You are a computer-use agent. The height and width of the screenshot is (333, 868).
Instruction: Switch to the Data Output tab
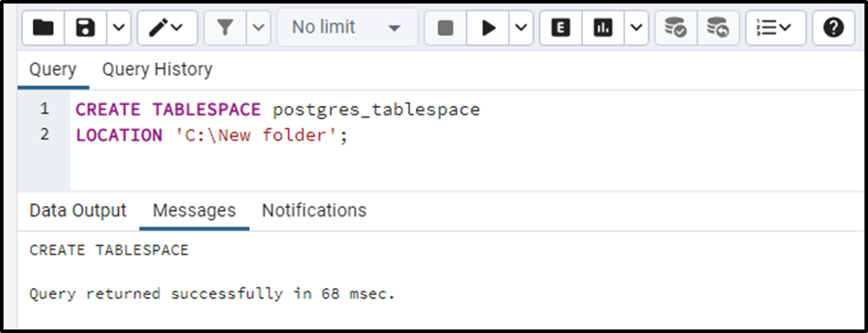(x=78, y=210)
